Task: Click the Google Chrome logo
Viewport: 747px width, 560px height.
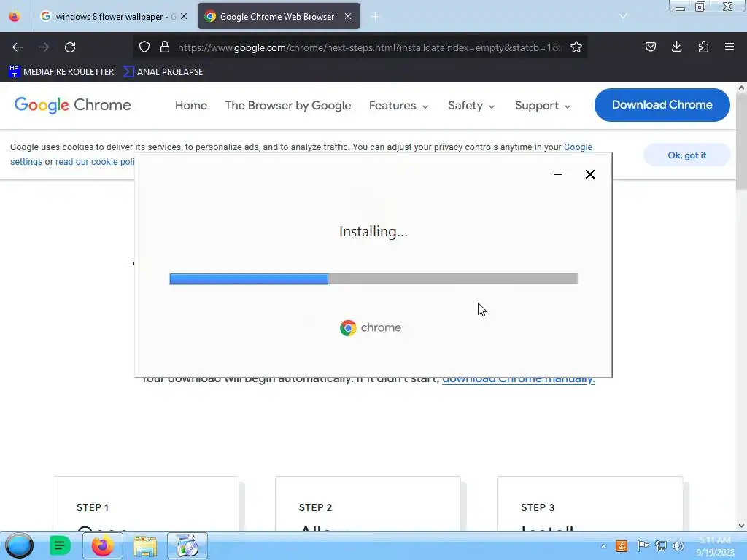Action: (72, 105)
